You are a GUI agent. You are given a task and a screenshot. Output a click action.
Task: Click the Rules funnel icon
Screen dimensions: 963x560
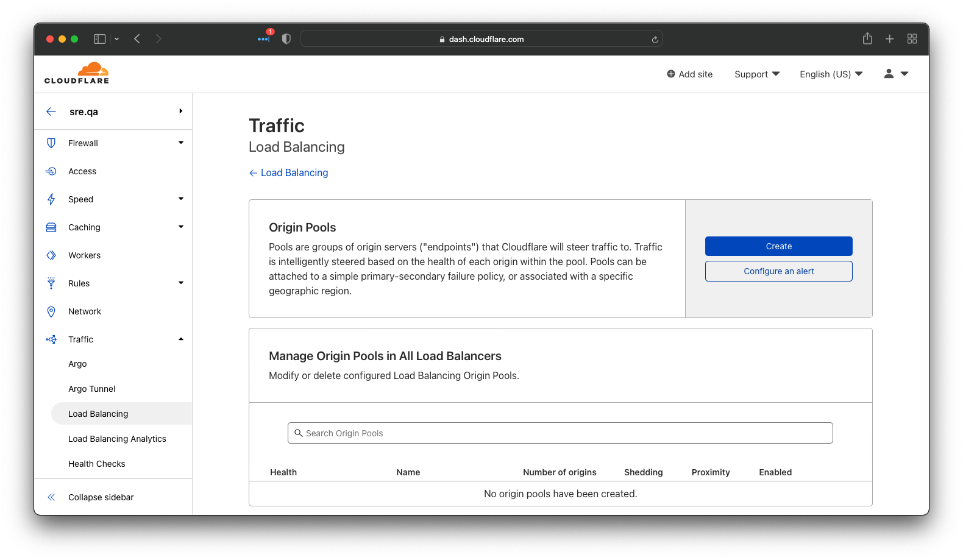(51, 283)
